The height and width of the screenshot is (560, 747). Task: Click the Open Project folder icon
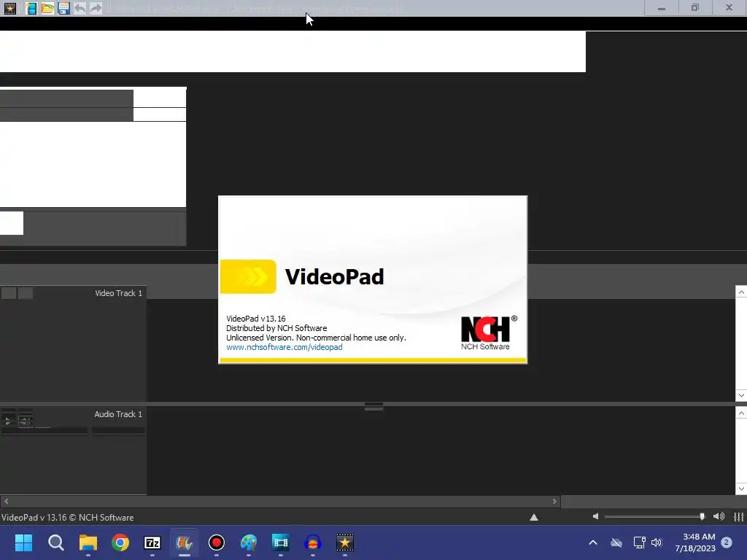point(47,8)
